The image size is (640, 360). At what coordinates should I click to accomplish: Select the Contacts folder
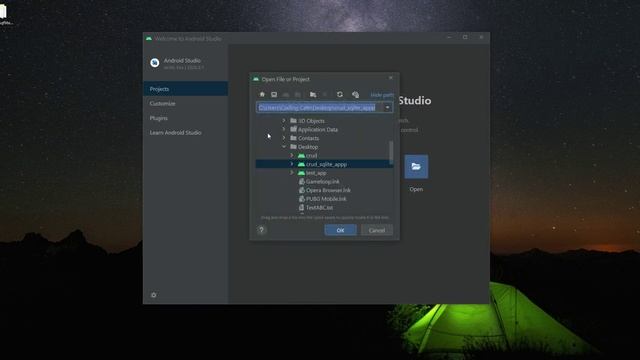point(304,138)
